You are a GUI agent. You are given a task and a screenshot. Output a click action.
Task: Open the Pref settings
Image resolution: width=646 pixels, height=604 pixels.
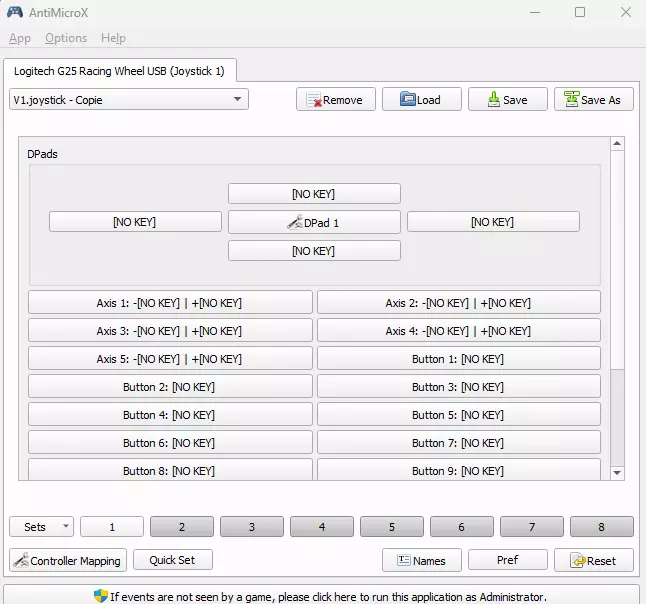point(508,560)
